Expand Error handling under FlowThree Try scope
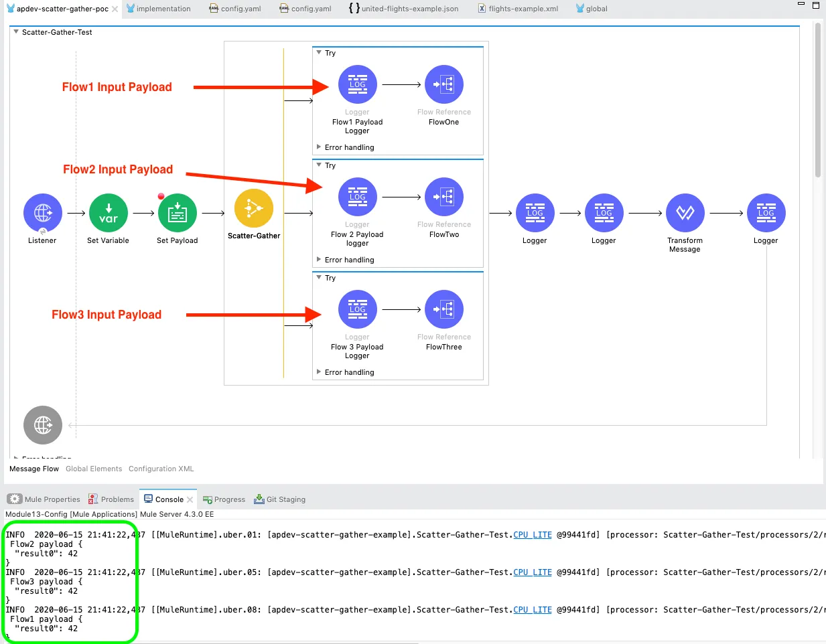 [319, 372]
